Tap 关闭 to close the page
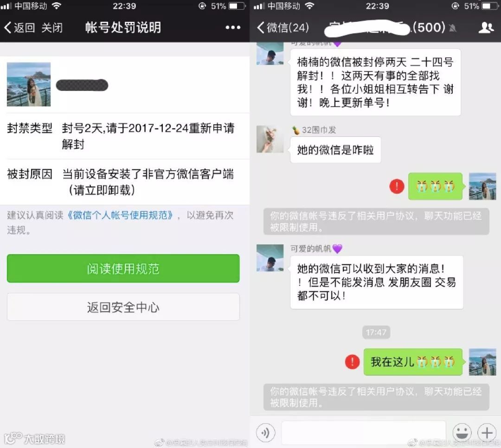This screenshot has height=448, width=501. 52,27
